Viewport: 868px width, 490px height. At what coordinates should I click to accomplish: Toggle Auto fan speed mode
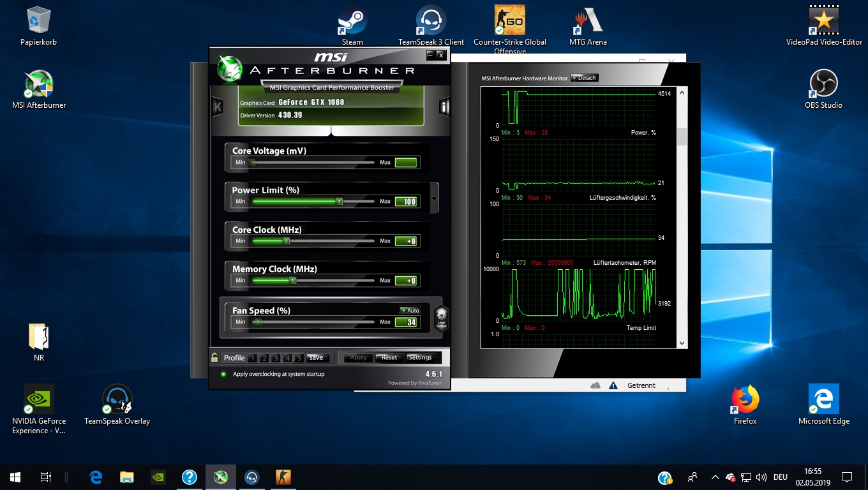coord(410,310)
